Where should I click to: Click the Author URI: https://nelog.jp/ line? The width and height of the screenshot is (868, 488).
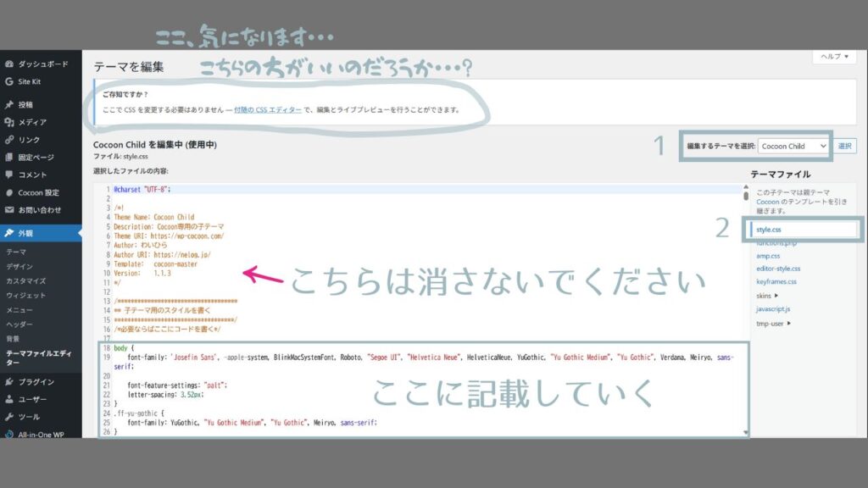coord(162,254)
